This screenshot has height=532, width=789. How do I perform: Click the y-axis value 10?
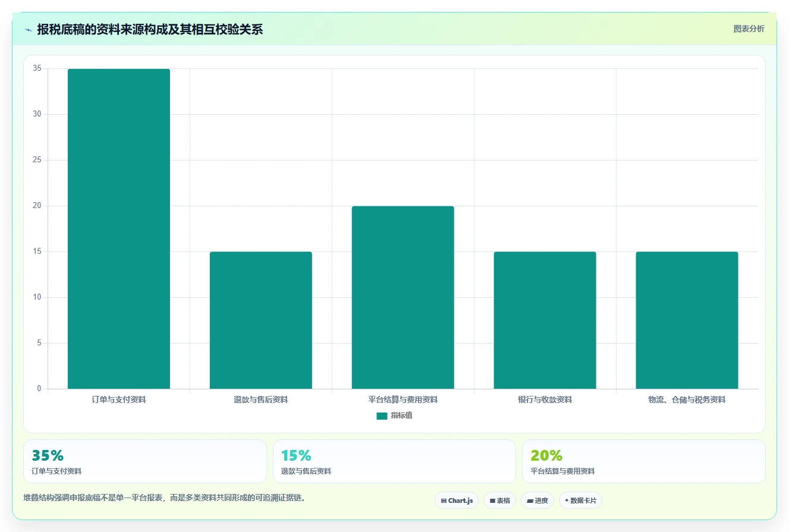[x=37, y=297]
